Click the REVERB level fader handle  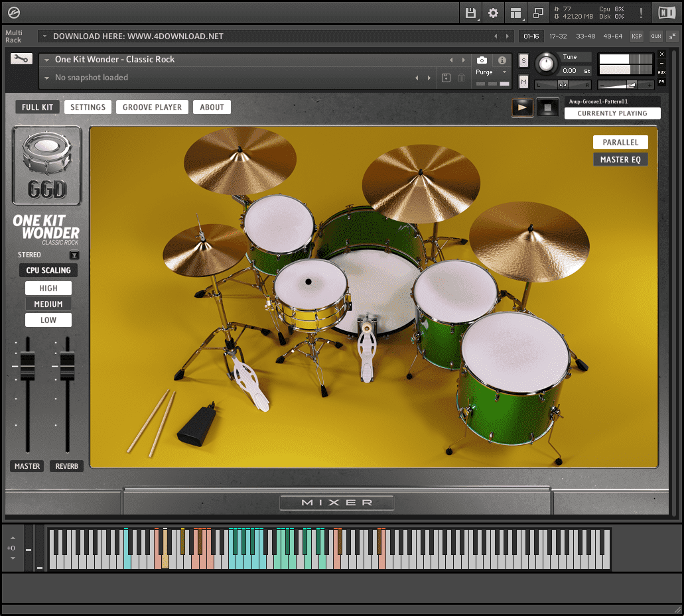pos(67,366)
